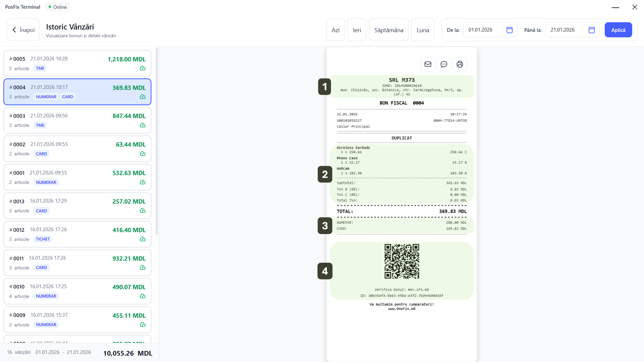Open calendar picker for 'Până la' date
Viewport: 644px width, 362px height.
click(x=591, y=30)
